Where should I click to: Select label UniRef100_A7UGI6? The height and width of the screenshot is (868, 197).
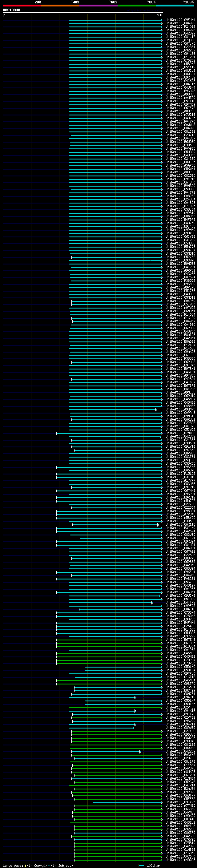pos(180,115)
